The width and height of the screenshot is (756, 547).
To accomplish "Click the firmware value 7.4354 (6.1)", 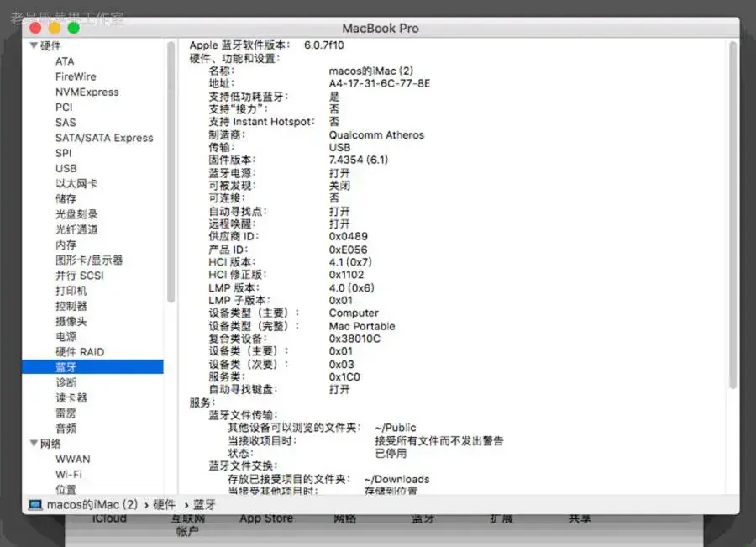I will click(x=358, y=160).
